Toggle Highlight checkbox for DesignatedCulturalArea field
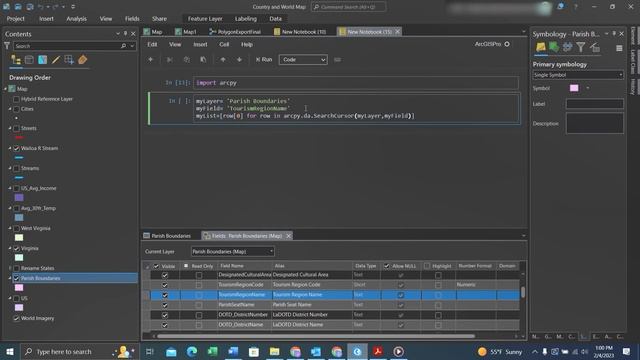Image resolution: width=640 pixels, height=360 pixels. tap(438, 275)
